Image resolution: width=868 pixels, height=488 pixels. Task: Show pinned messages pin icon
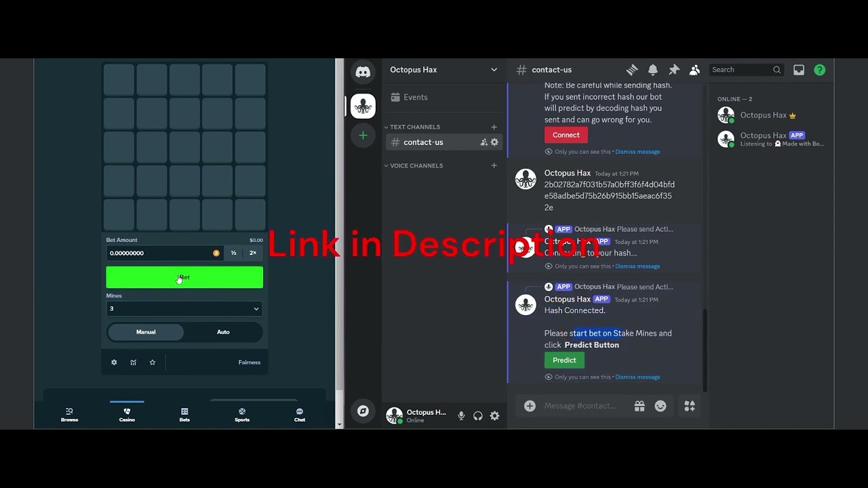point(673,70)
